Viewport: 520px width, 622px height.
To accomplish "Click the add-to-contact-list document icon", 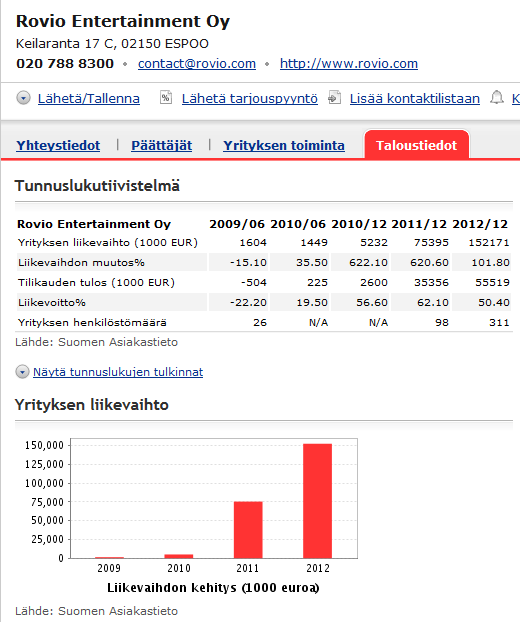I will (x=334, y=98).
